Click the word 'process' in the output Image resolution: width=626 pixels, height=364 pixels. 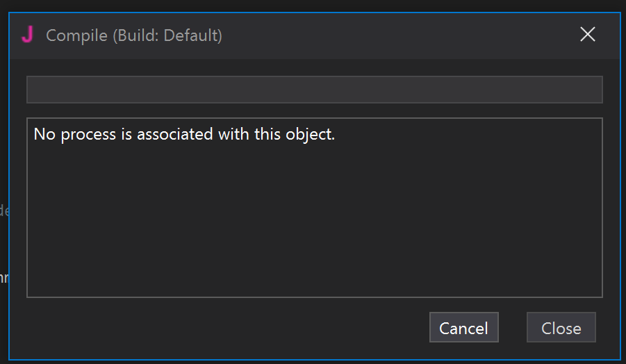coord(88,135)
